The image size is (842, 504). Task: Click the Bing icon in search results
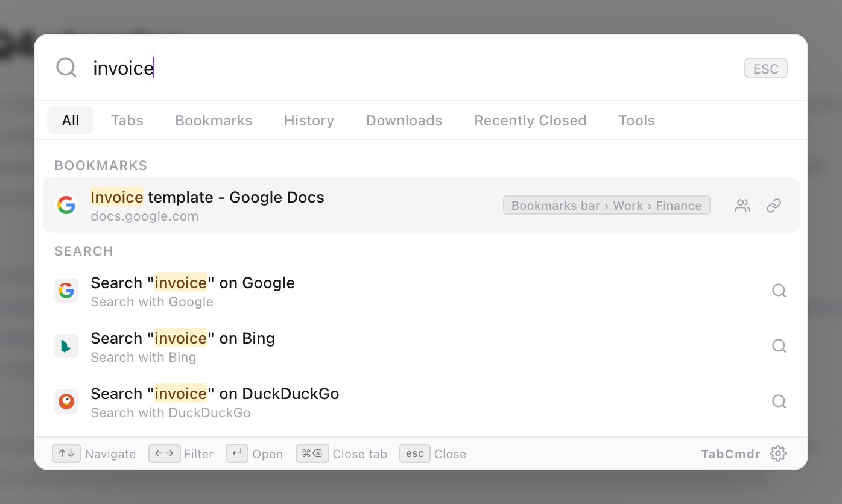point(66,346)
